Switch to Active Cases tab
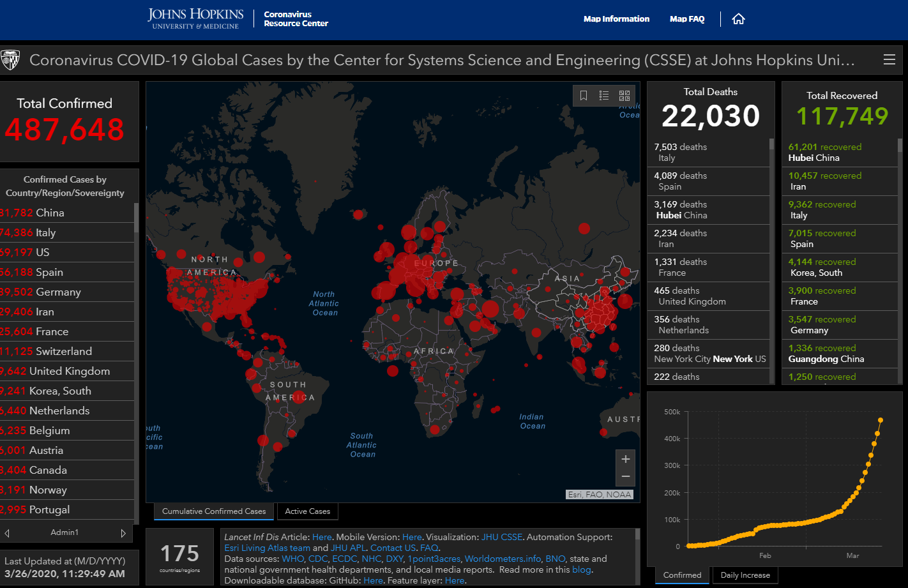The image size is (908, 588). point(308,511)
